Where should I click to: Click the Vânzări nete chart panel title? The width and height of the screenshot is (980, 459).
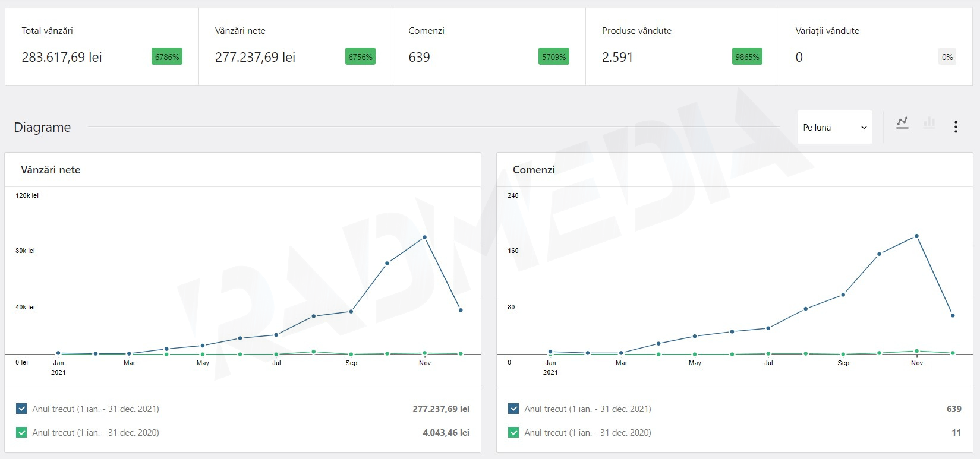click(x=51, y=170)
